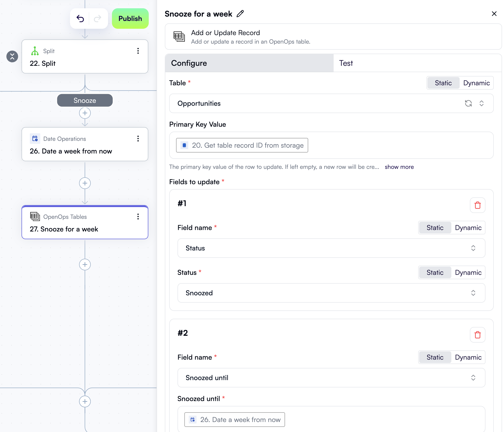Viewport: 504px width, 432px height.
Task: Delete field #1 with the trash icon
Action: pyautogui.click(x=477, y=205)
